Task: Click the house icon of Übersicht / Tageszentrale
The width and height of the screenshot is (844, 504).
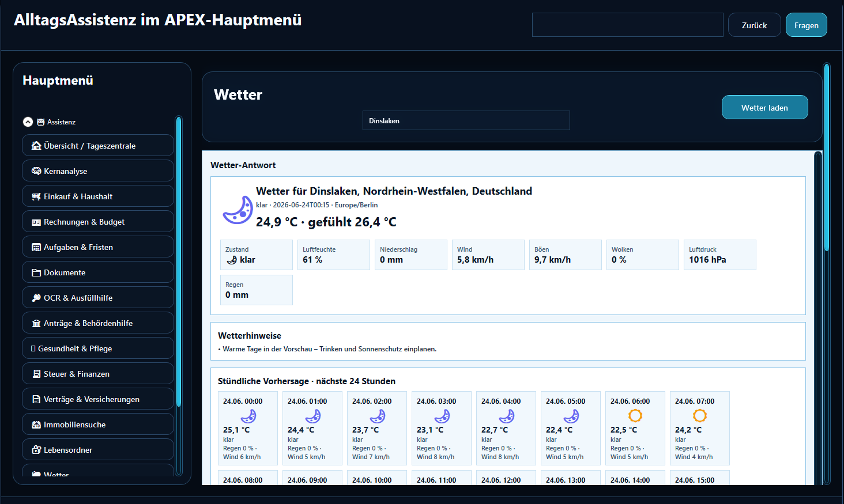Action: click(x=36, y=146)
